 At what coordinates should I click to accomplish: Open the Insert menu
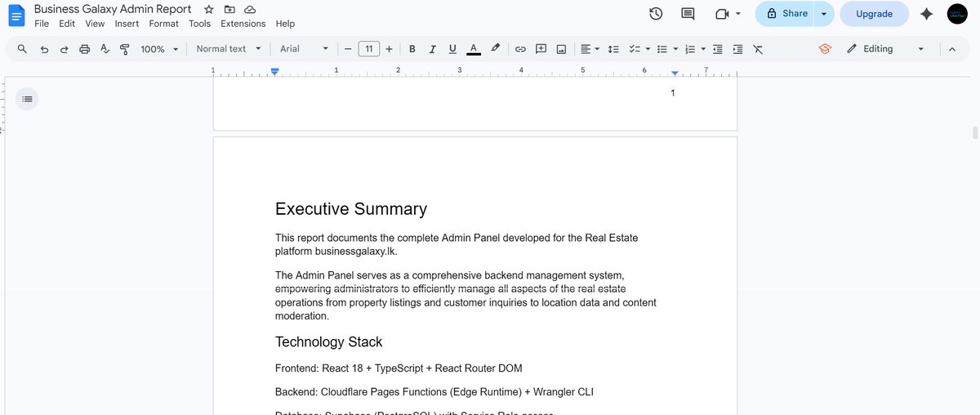pos(127,24)
